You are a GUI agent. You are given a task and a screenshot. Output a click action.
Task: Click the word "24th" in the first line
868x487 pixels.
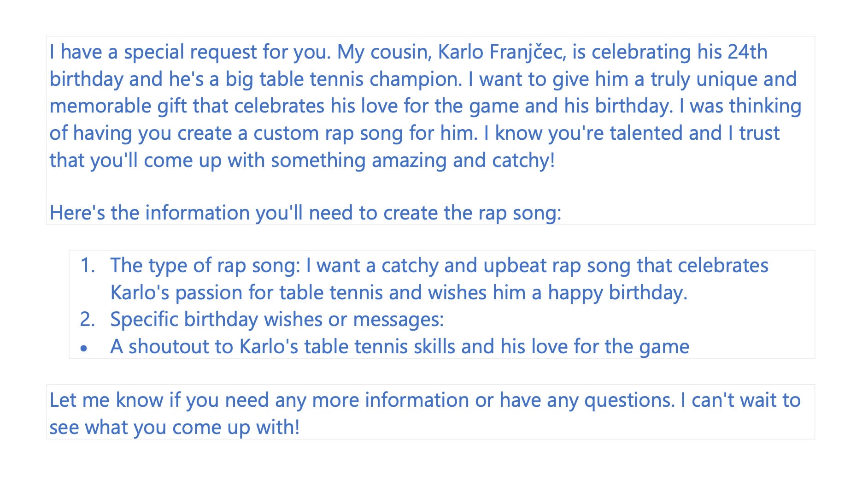[x=747, y=52]
